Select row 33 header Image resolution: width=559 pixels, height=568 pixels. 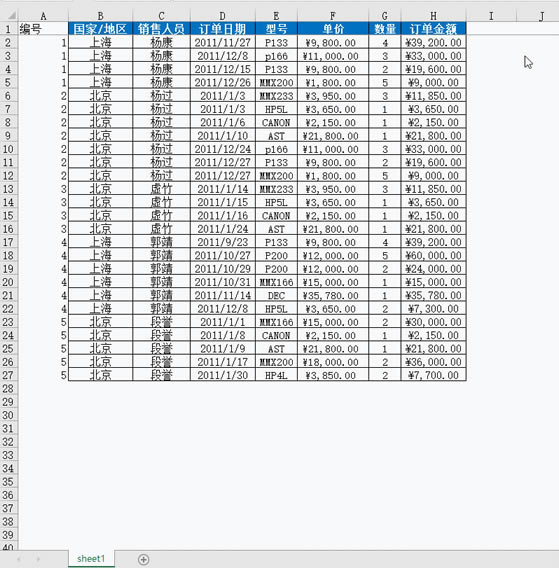(9, 455)
